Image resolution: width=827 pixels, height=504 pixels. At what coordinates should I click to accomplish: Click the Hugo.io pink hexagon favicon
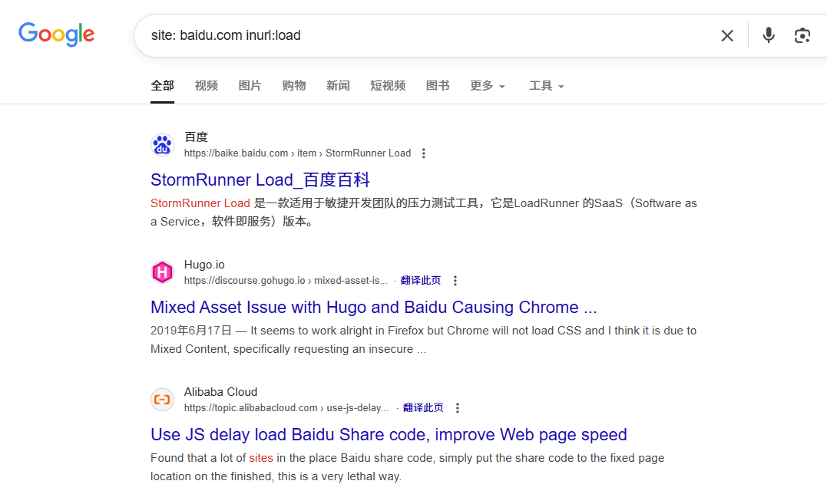(x=163, y=272)
